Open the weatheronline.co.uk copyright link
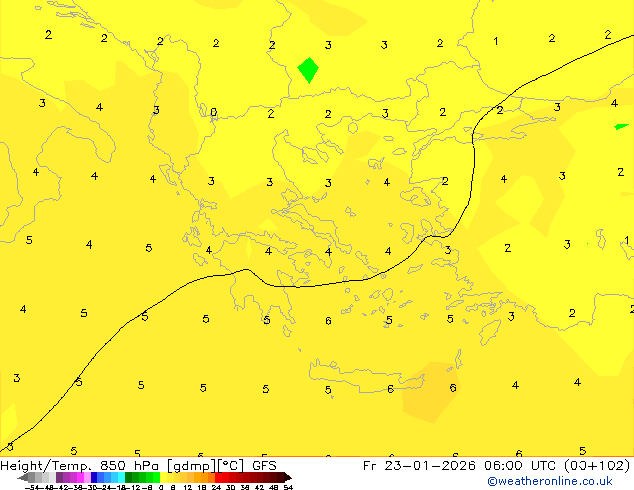The image size is (634, 490). [x=549, y=481]
